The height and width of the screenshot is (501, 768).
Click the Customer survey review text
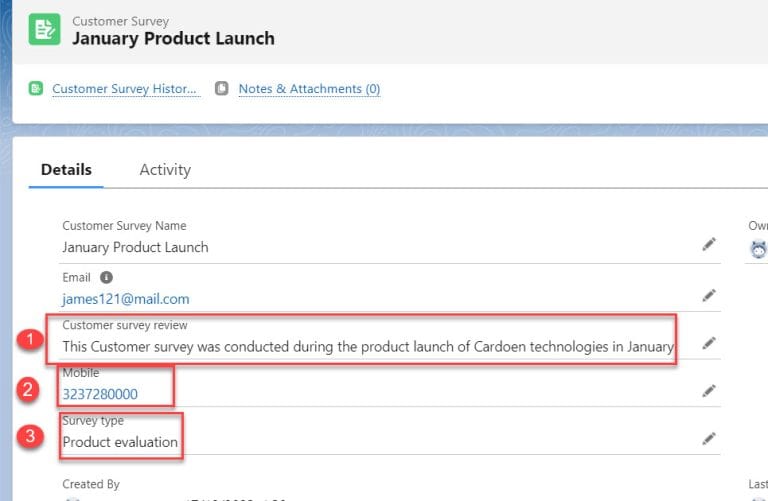[x=368, y=346]
